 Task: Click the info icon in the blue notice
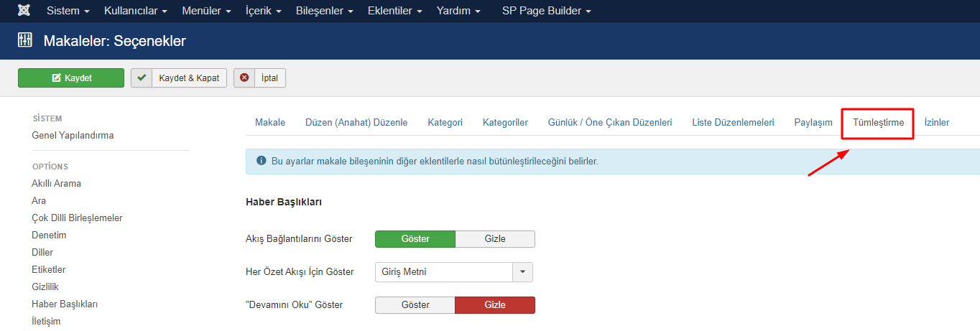pyautogui.click(x=261, y=161)
